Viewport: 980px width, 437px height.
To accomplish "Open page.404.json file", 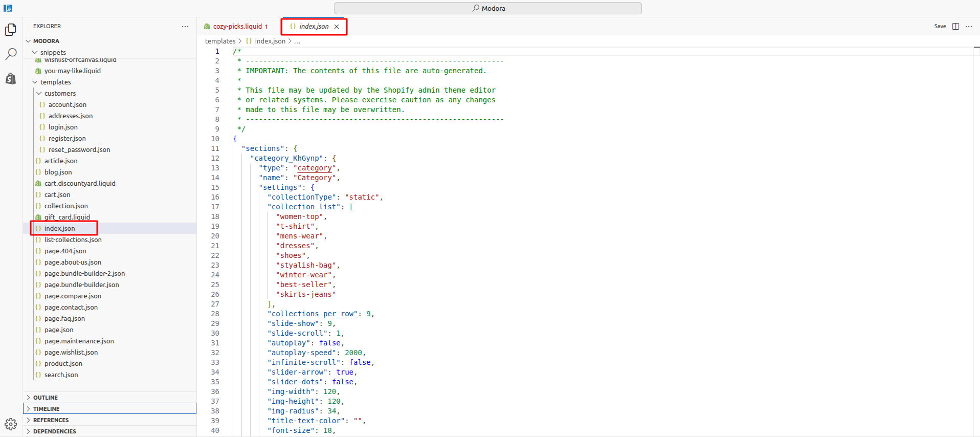I will (110, 251).
